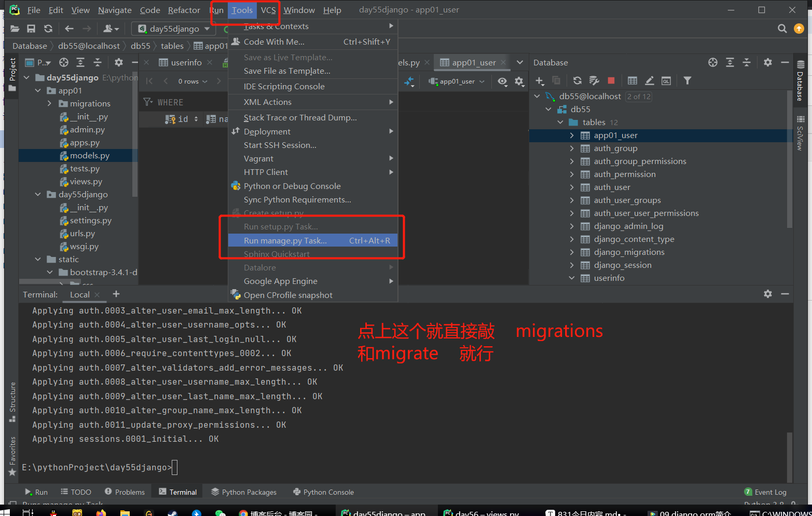Open the Event Log
This screenshot has height=516, width=812.
[x=766, y=492]
